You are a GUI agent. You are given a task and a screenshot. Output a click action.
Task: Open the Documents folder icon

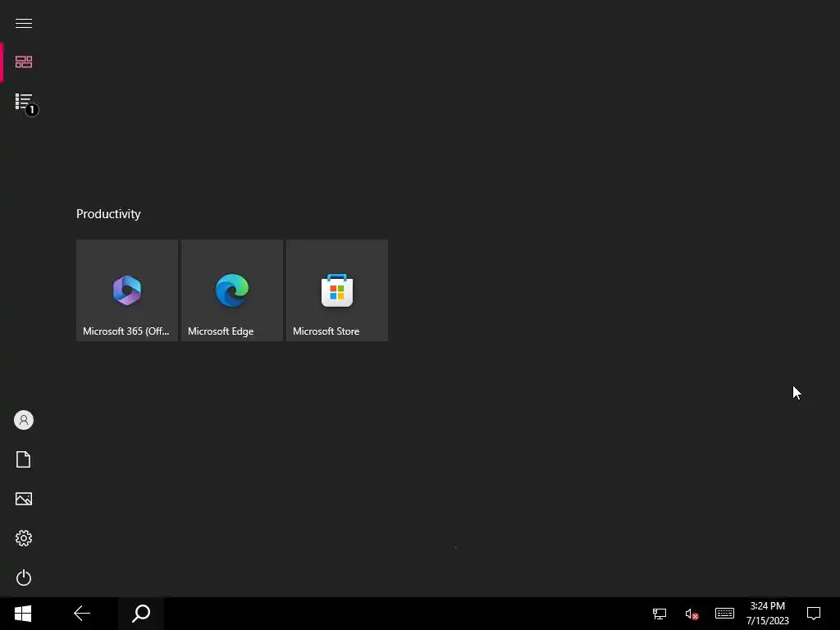(24, 459)
